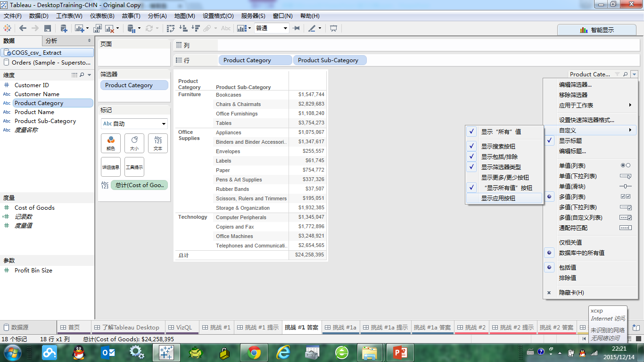Click the 工具提示 tooltip mark button

coord(134,167)
